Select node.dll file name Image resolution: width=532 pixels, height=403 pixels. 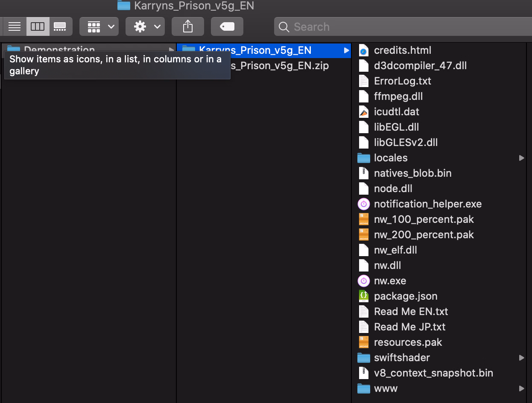393,189
